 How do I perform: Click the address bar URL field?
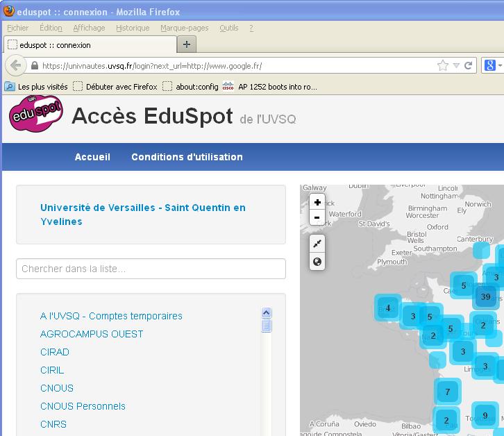pos(238,66)
